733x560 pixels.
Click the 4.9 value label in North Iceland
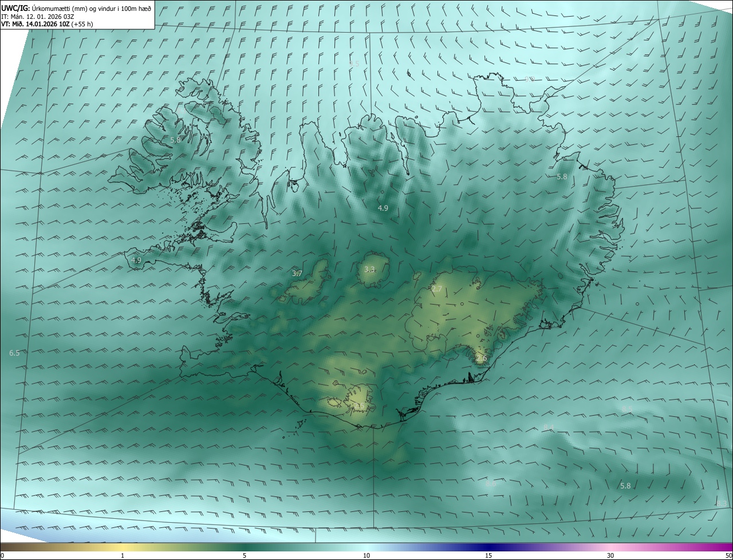point(383,208)
